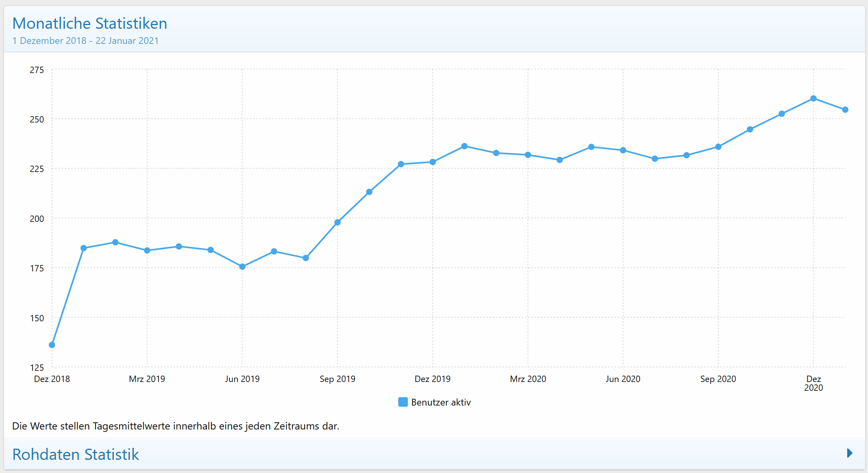
Task: Click the Monatliche Statistiken title
Action: point(89,23)
